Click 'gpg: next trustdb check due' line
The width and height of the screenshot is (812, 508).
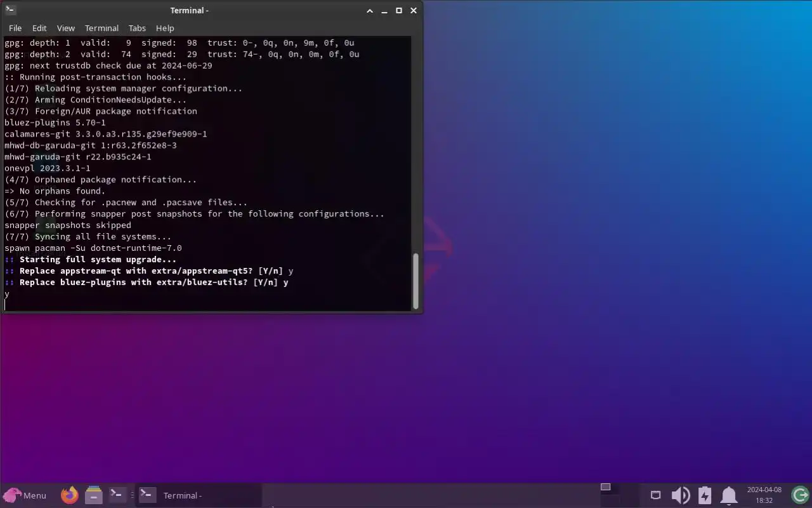coord(108,65)
